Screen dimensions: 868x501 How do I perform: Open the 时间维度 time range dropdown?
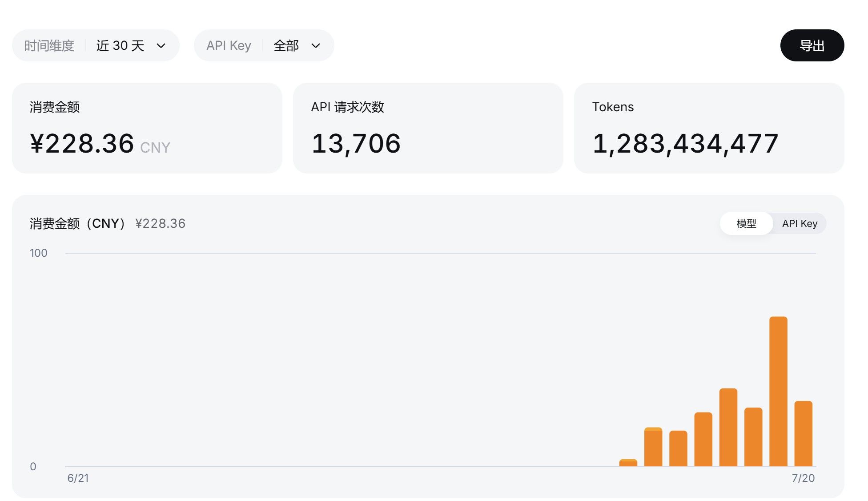96,45
